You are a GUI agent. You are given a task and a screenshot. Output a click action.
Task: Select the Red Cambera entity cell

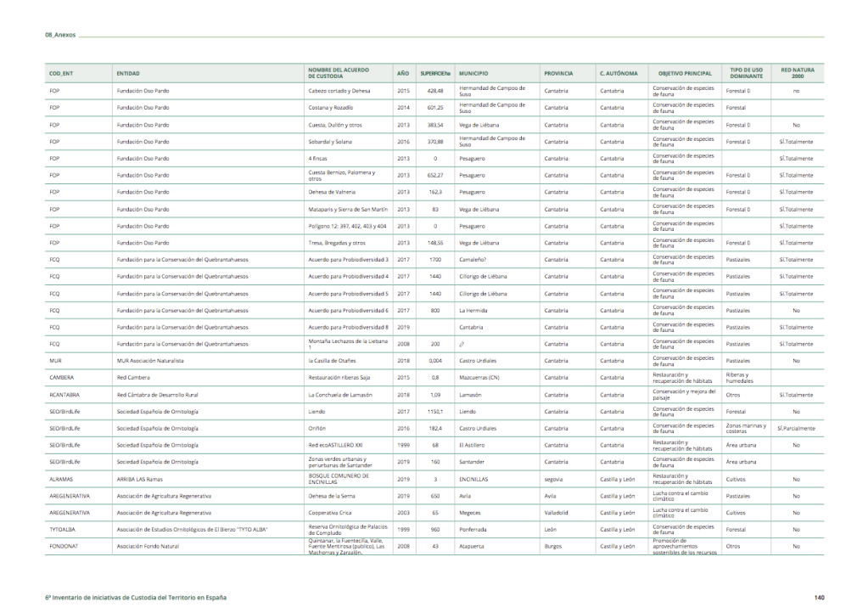(134, 378)
